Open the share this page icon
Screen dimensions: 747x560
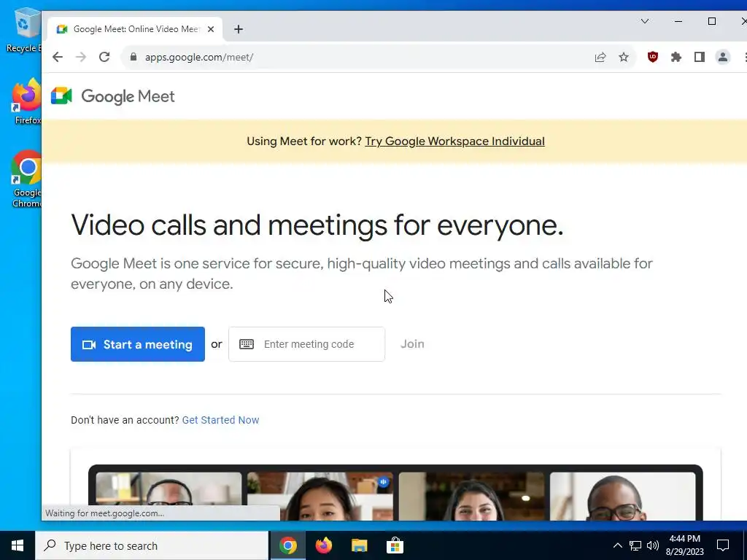coord(600,57)
